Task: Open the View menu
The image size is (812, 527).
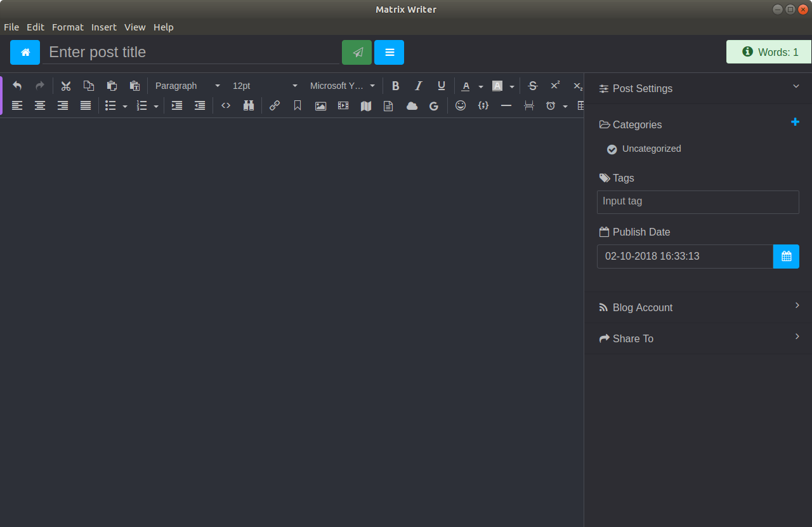Action: [135, 27]
